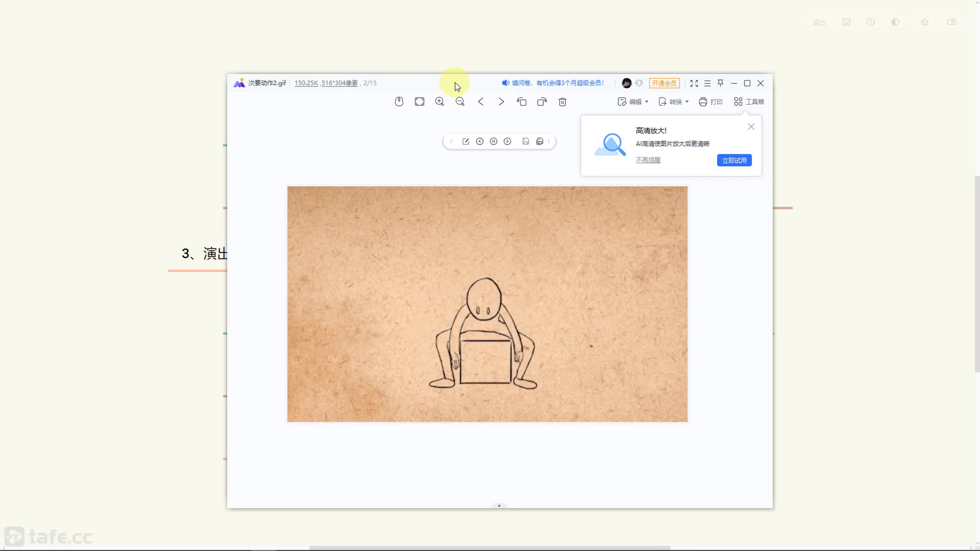Step to next GIF frame
Viewport: 980px width, 551px height.
point(507,142)
